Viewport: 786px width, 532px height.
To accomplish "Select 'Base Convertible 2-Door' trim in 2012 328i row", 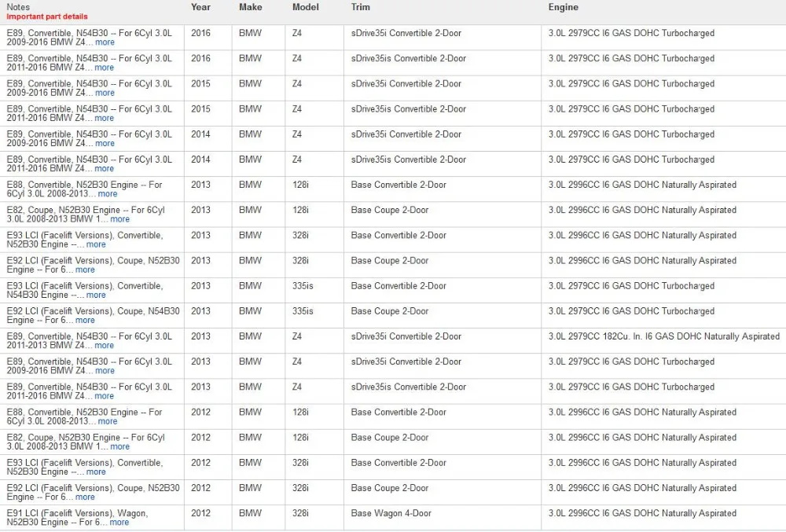I will [399, 462].
